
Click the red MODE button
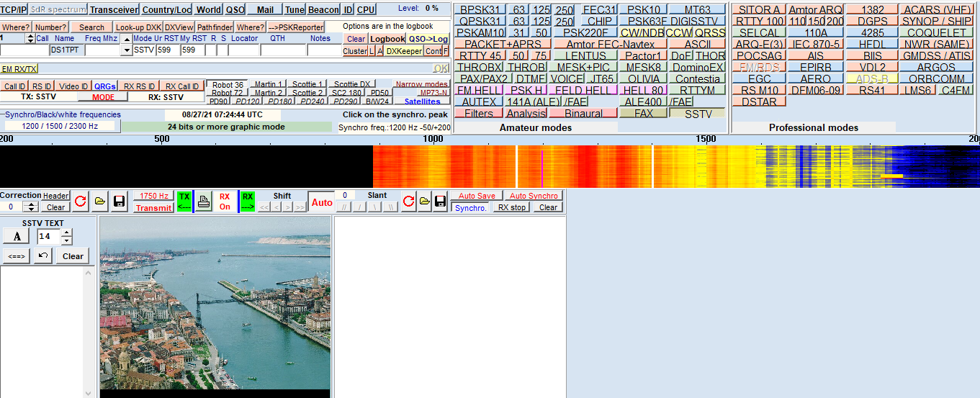[x=104, y=97]
